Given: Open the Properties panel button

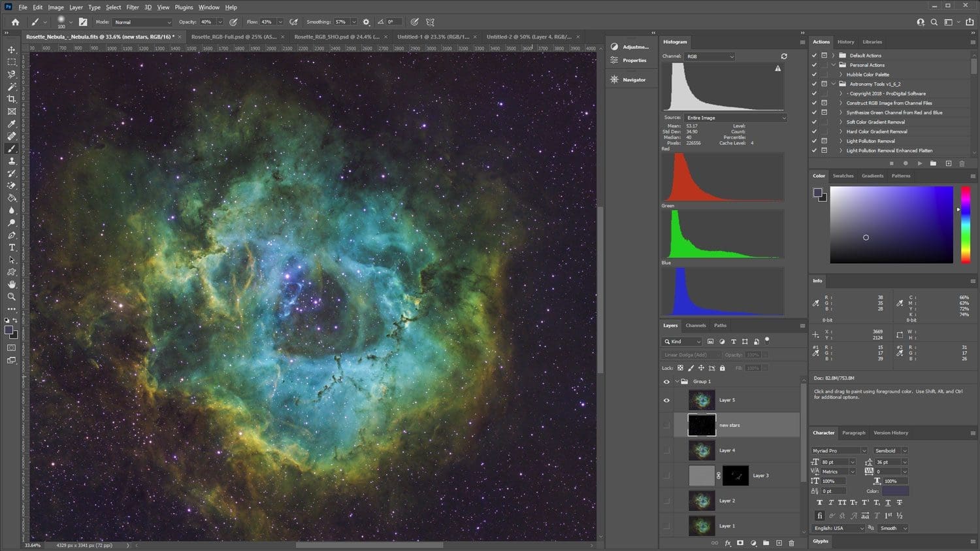Looking at the screenshot, I should [x=629, y=60].
